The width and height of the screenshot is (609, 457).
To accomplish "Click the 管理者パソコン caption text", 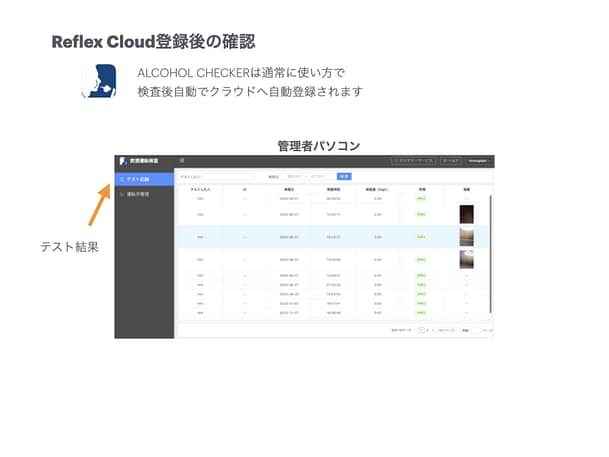I will (x=319, y=146).
